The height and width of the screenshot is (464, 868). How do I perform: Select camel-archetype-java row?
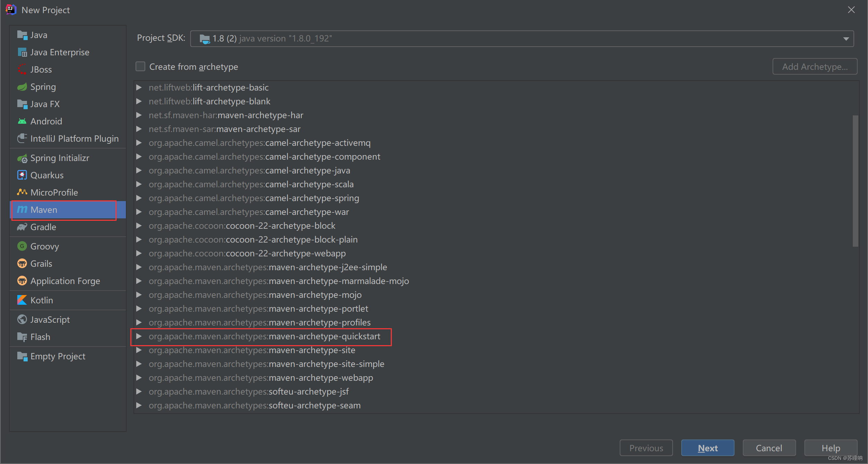point(496,170)
